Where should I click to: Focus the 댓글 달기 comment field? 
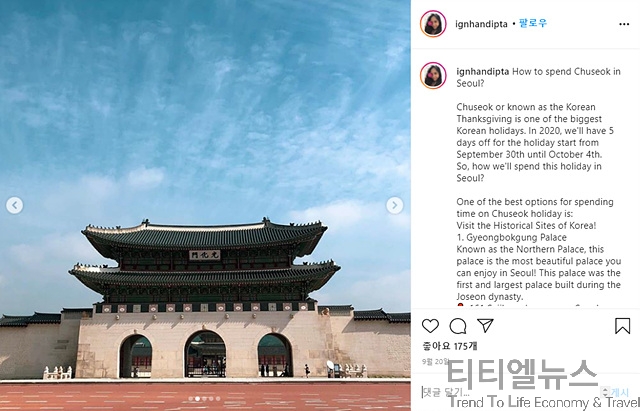pyautogui.click(x=510, y=393)
